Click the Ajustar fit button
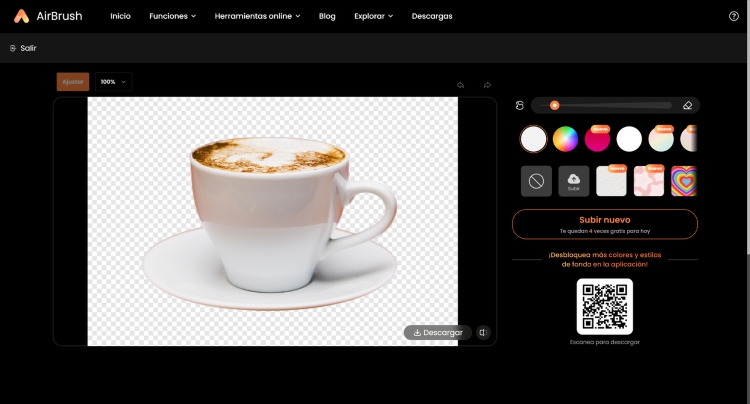The height and width of the screenshot is (404, 750). tap(73, 82)
